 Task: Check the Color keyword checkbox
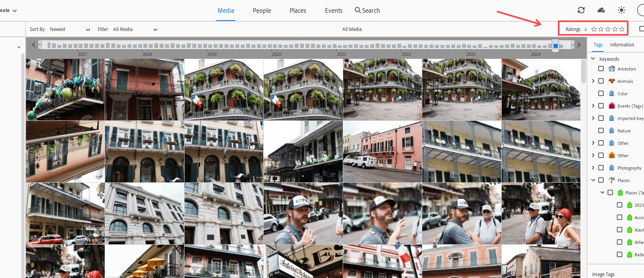click(x=601, y=93)
